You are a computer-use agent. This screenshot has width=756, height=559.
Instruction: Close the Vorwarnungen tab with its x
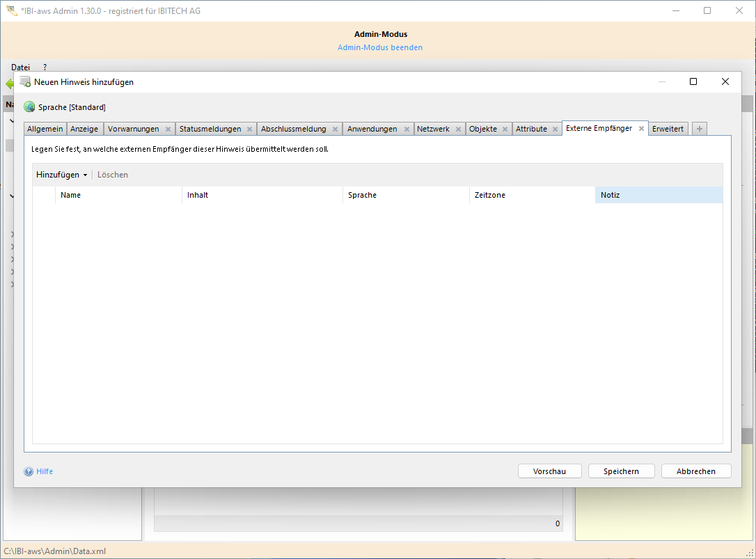(168, 129)
